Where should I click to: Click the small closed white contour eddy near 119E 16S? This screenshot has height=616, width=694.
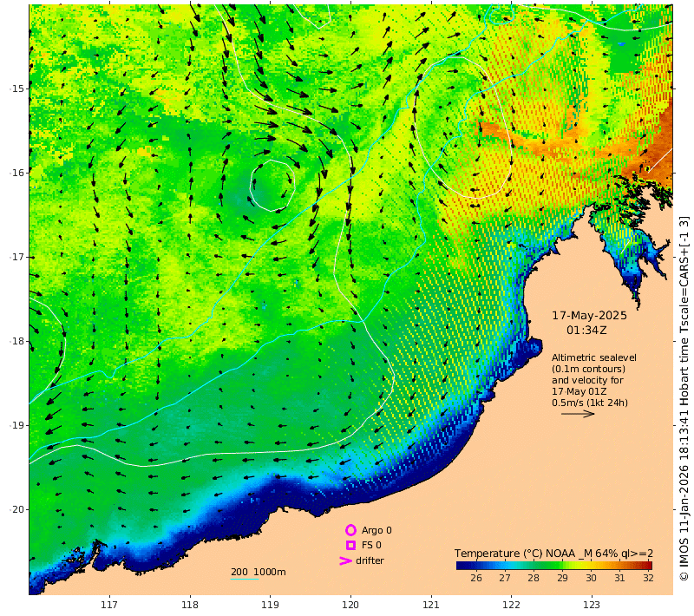(272, 186)
